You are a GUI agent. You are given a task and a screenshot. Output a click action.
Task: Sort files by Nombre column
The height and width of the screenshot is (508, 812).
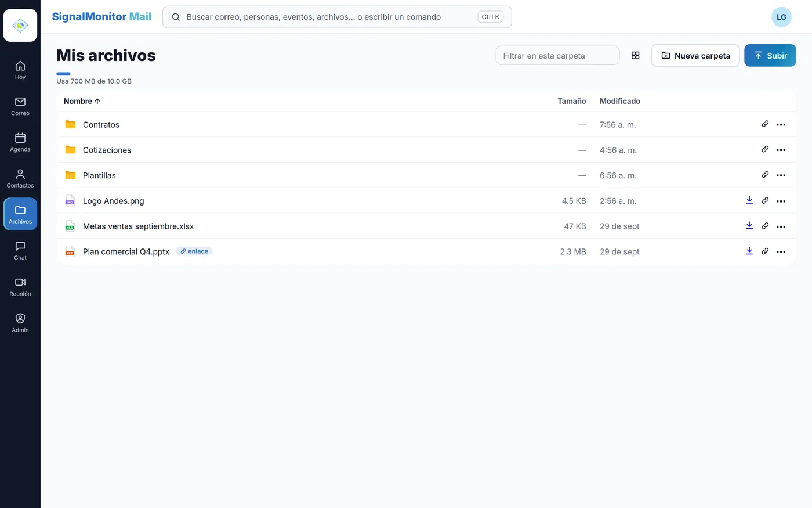pos(82,101)
